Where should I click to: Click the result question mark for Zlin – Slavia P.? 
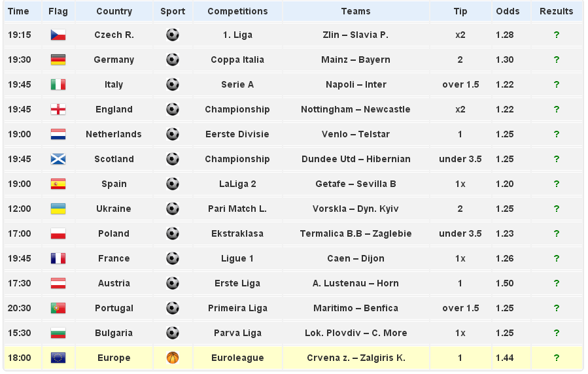click(x=557, y=35)
